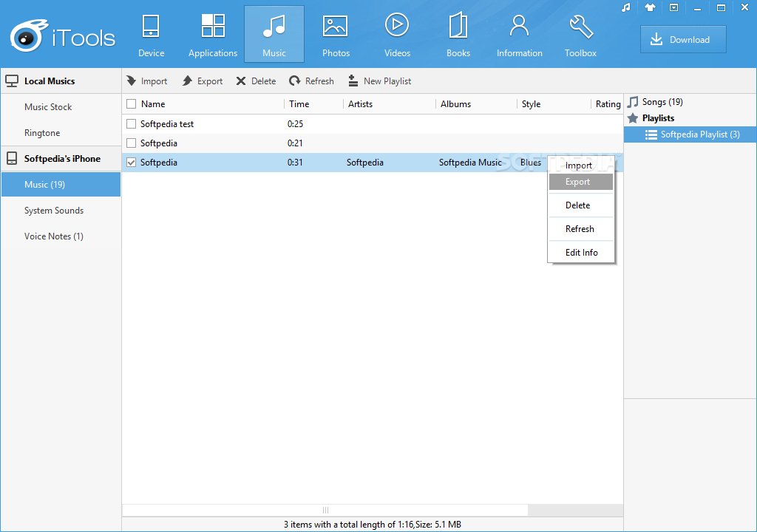The width and height of the screenshot is (757, 532).
Task: Open the Information section
Action: point(520,35)
